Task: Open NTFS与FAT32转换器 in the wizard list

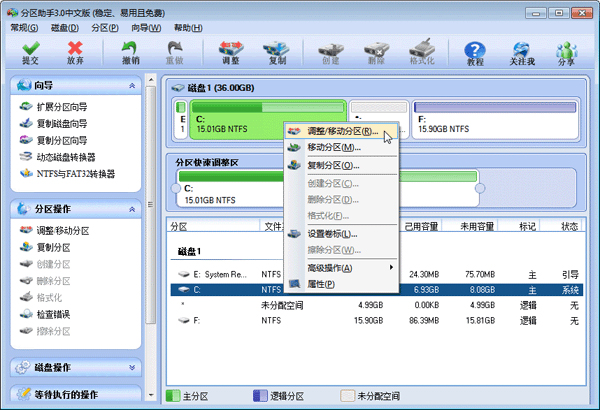Action: [x=75, y=174]
